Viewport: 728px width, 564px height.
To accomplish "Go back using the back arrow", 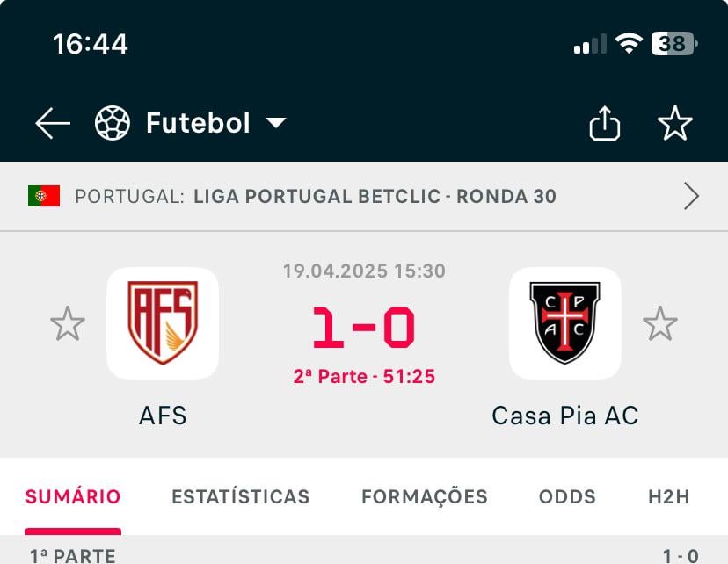I will tap(52, 123).
